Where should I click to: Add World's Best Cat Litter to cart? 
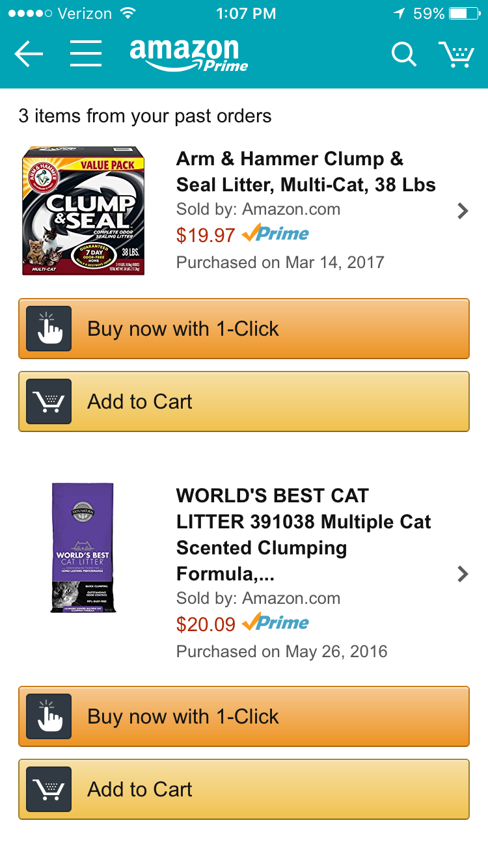(x=244, y=789)
